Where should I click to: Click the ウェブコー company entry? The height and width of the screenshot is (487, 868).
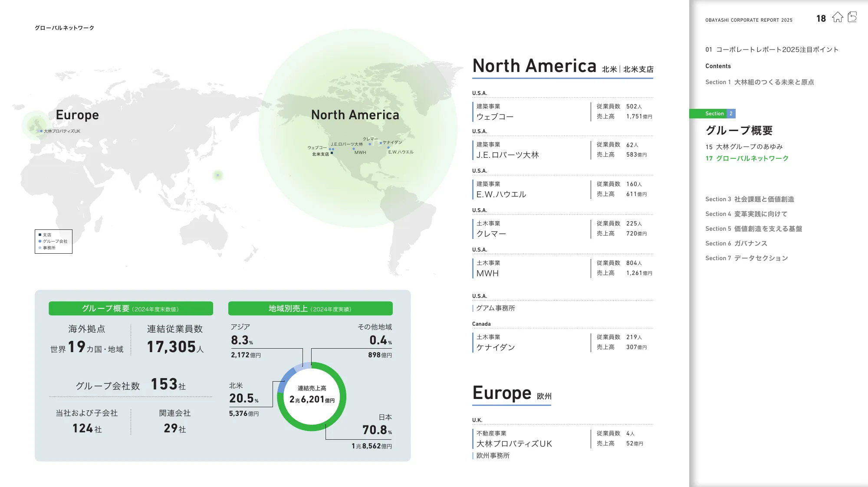[x=495, y=117]
